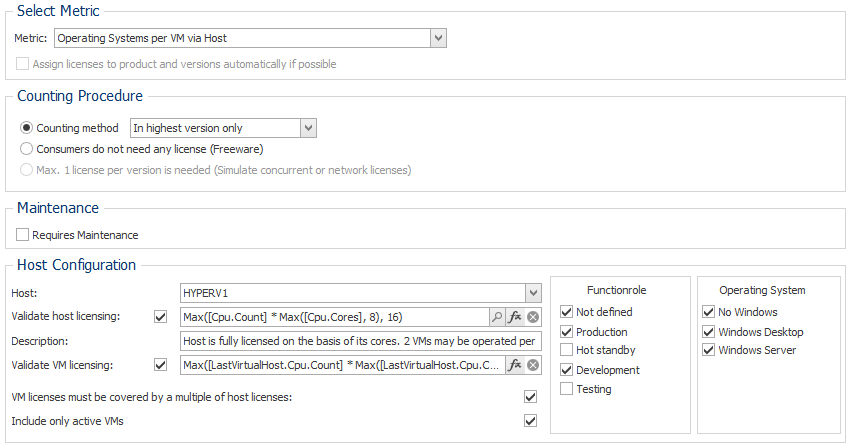Open search magnifier in host licensing formula field
851x448 pixels.
(x=497, y=317)
